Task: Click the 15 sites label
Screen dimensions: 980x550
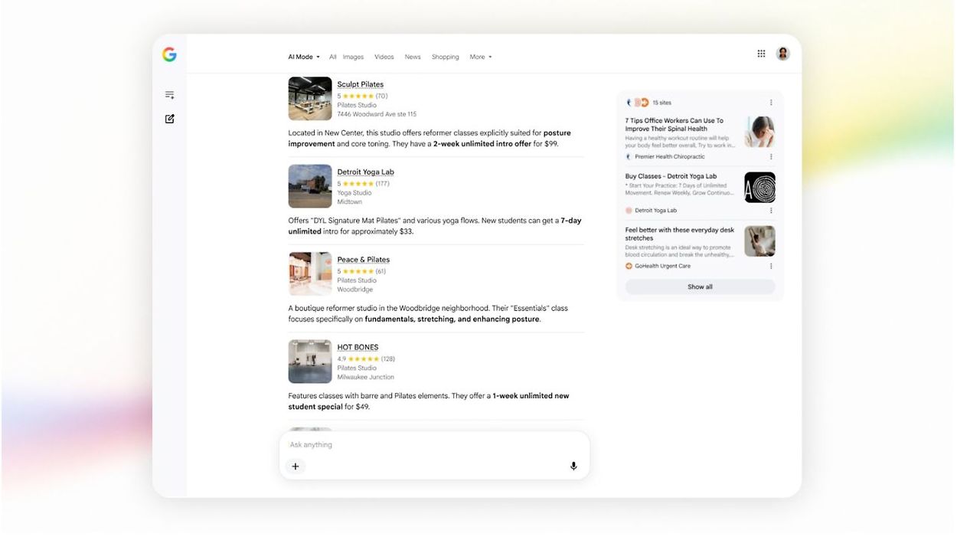Action: (x=661, y=103)
